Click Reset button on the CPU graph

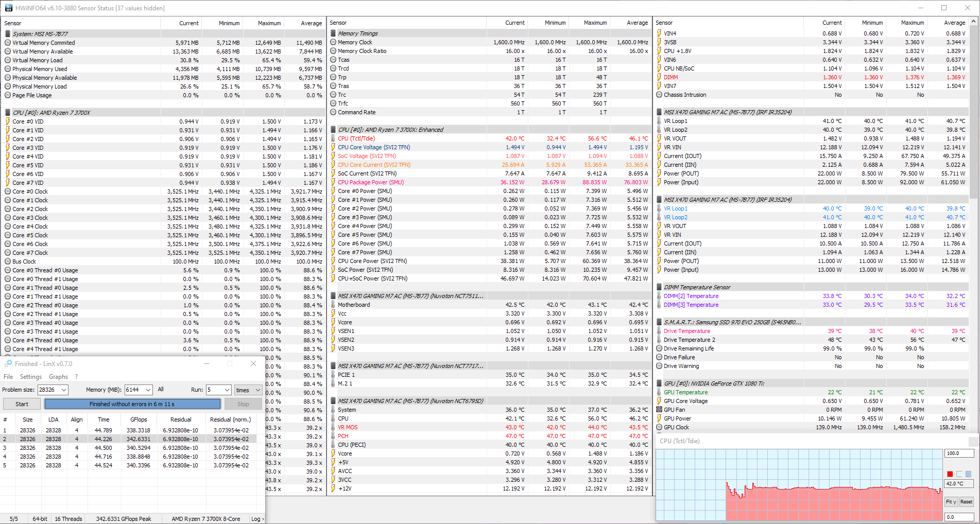(966, 501)
